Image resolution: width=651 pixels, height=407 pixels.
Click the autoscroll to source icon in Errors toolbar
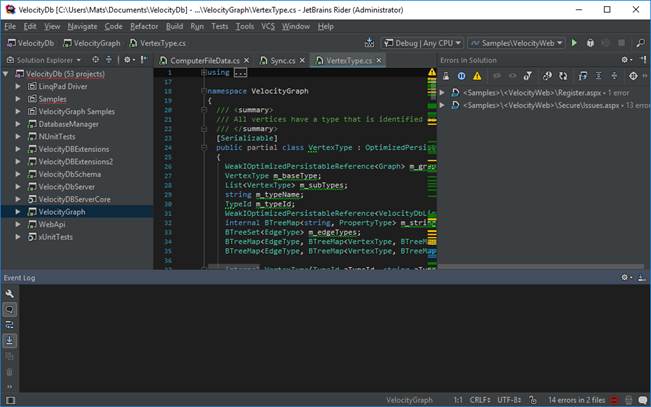pos(582,76)
